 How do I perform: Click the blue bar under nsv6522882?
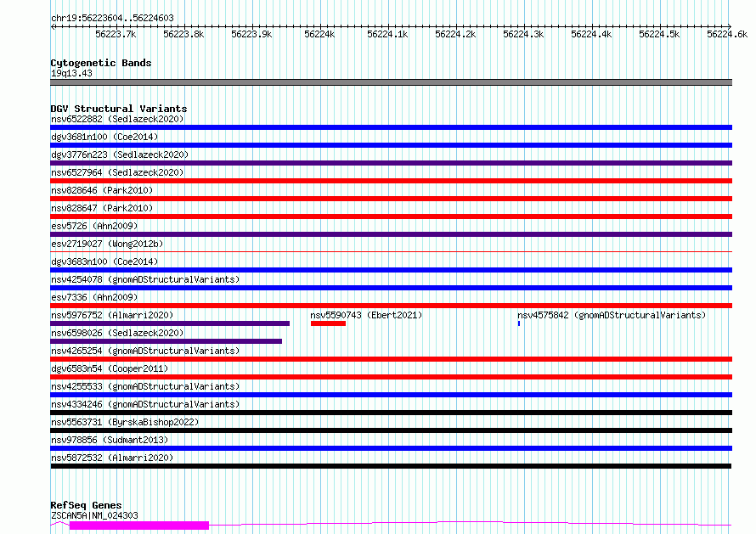coord(391,127)
